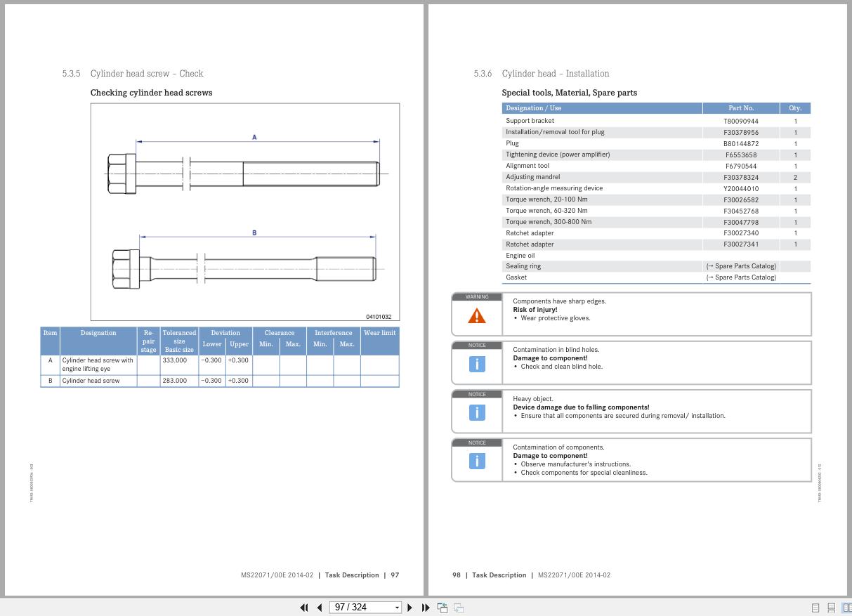
Task: Click 'Cylinder head screw with engine lifting eye' cell
Action: 98,365
